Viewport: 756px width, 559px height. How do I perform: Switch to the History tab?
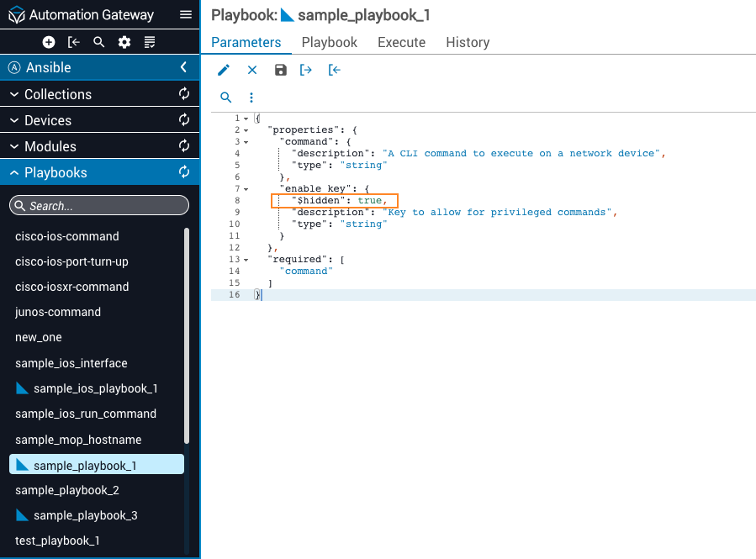468,42
